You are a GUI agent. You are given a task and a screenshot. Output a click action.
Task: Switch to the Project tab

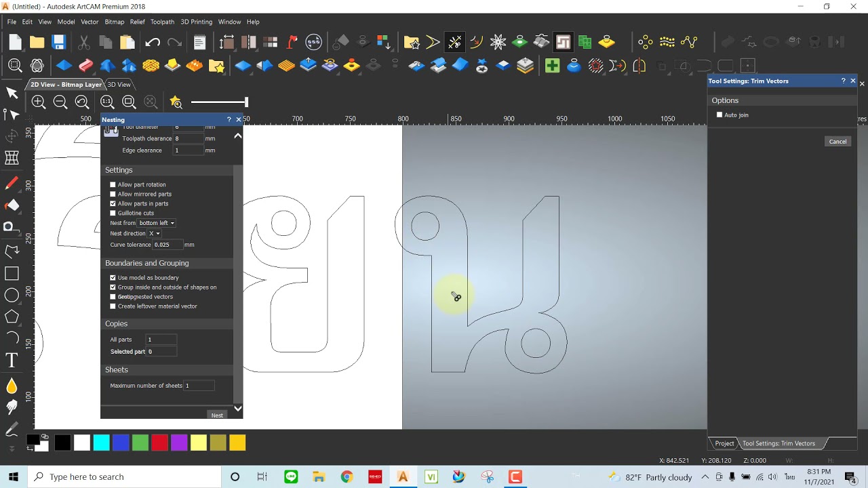click(x=724, y=443)
